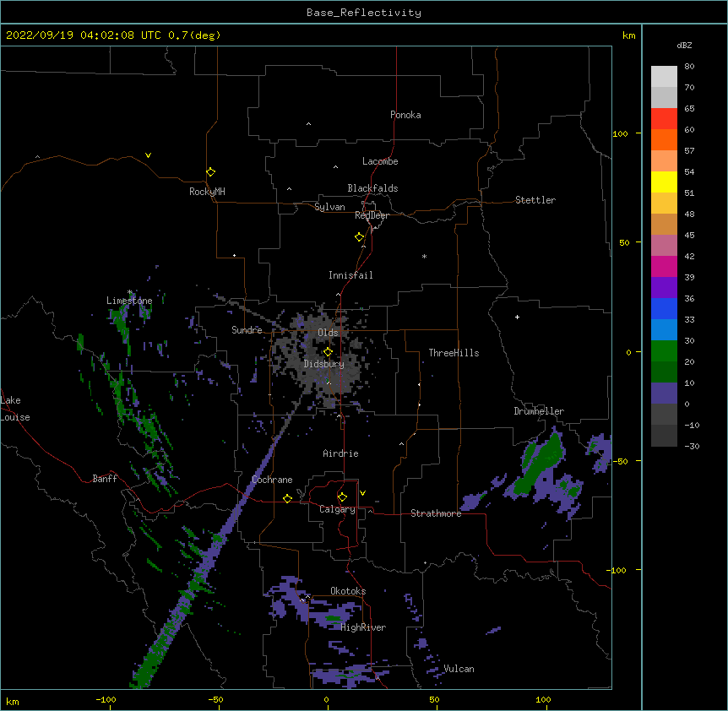Click the Ponoka label
This screenshot has height=711, width=728.
point(405,115)
